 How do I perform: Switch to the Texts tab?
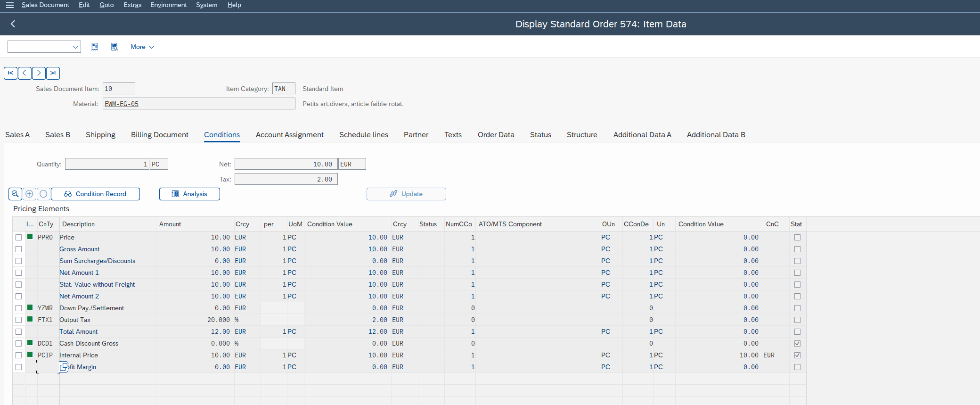pyautogui.click(x=453, y=135)
